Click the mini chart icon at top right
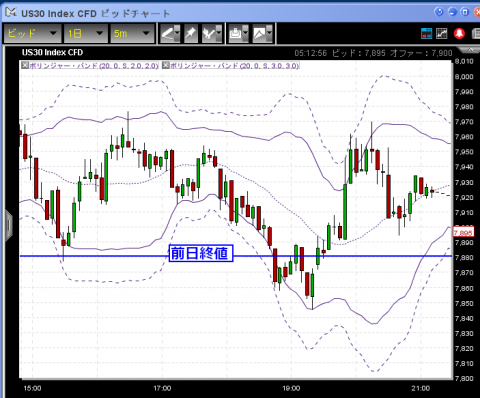Image resolution: width=480 pixels, height=398 pixels. coord(442,33)
